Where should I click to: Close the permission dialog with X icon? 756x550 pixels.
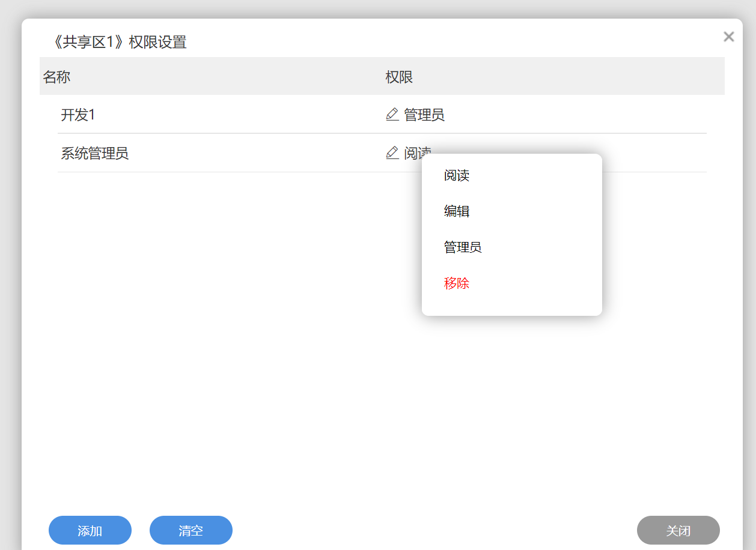coord(729,37)
